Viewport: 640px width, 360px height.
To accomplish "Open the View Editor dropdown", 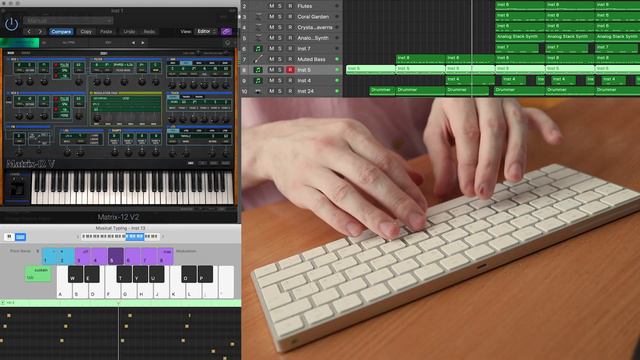I will click(x=207, y=31).
